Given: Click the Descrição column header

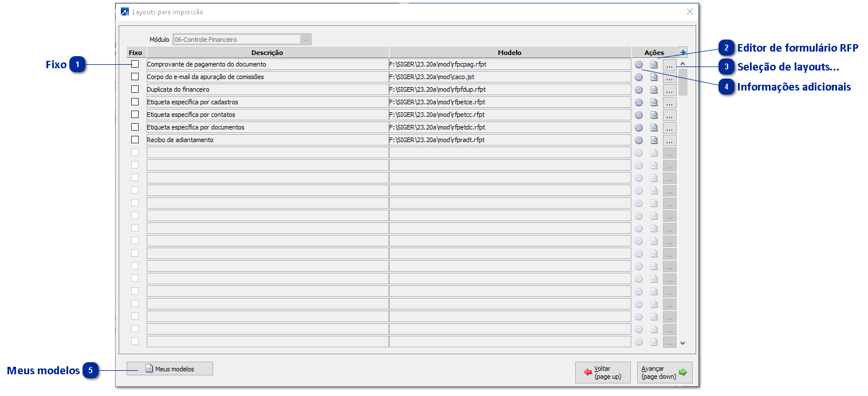Looking at the screenshot, I should click(x=268, y=52).
